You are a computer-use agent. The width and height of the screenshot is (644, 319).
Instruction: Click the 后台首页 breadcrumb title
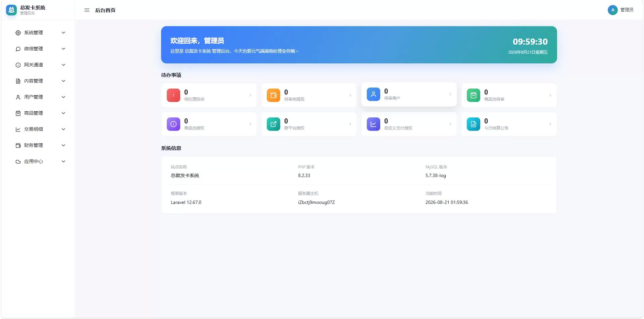pos(105,10)
